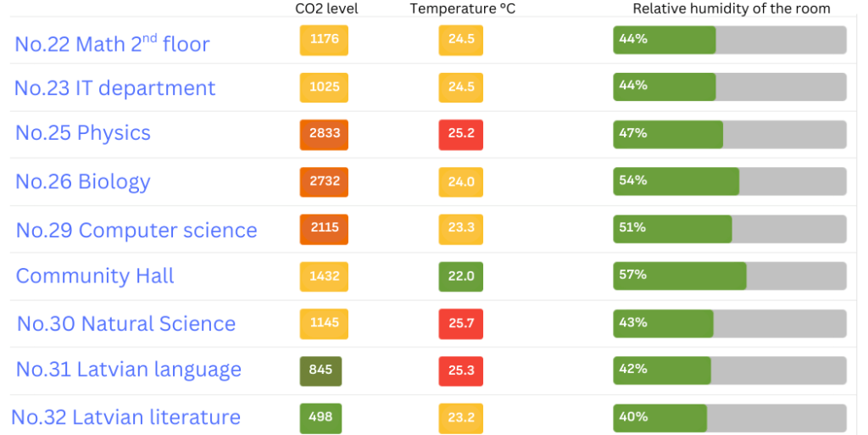Select the No.25 Physics room link

[83, 133]
